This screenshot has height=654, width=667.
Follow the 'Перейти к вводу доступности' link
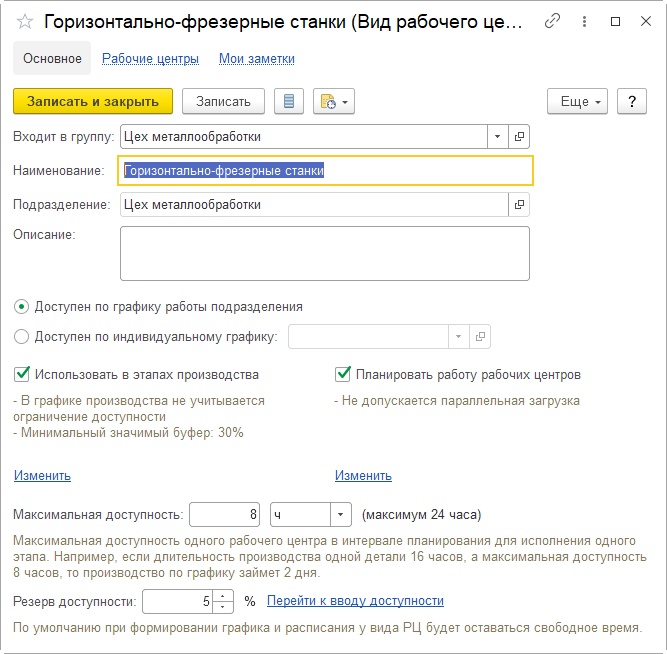355,601
